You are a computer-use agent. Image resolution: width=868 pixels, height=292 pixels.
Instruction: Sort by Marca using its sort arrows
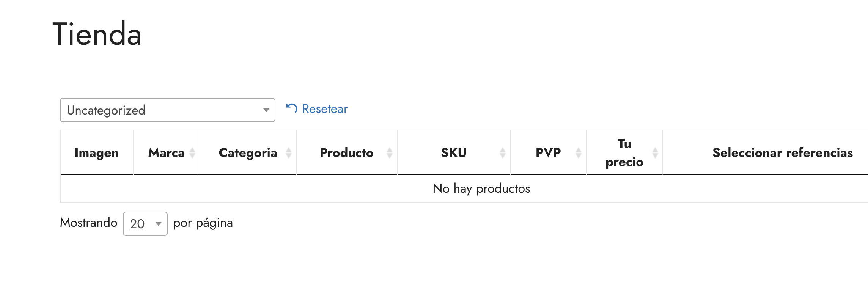pyautogui.click(x=192, y=153)
